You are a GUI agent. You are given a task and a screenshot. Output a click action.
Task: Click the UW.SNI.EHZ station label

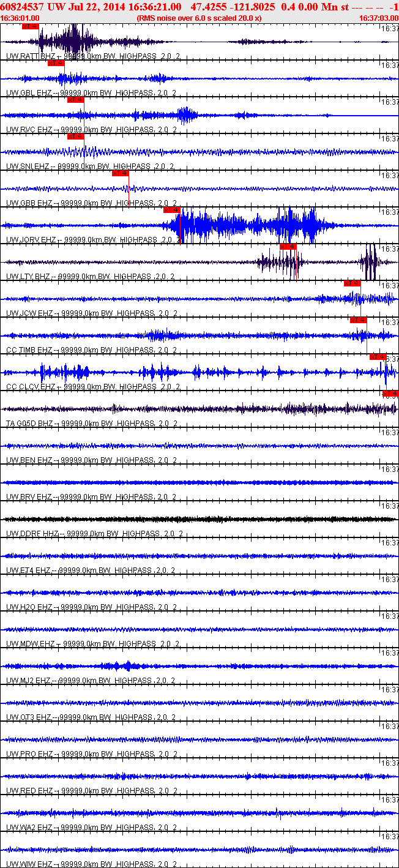pyautogui.click(x=92, y=166)
